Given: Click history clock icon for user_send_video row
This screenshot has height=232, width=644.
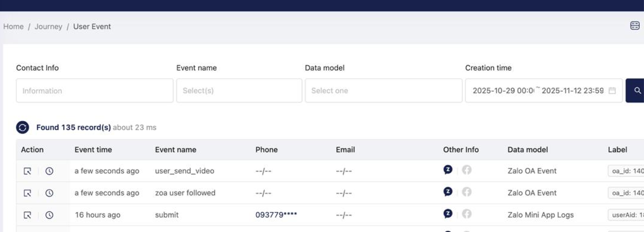Looking at the screenshot, I should coord(49,171).
